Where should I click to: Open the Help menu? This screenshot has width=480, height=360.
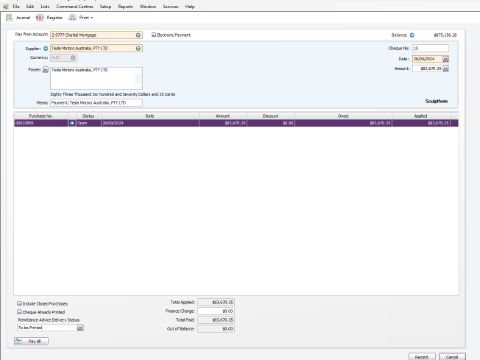(190, 6)
